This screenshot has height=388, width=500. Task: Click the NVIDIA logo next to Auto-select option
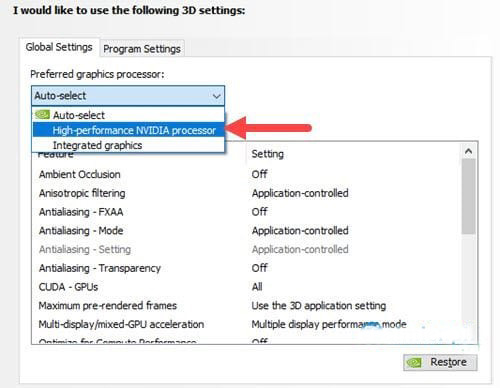pos(42,115)
